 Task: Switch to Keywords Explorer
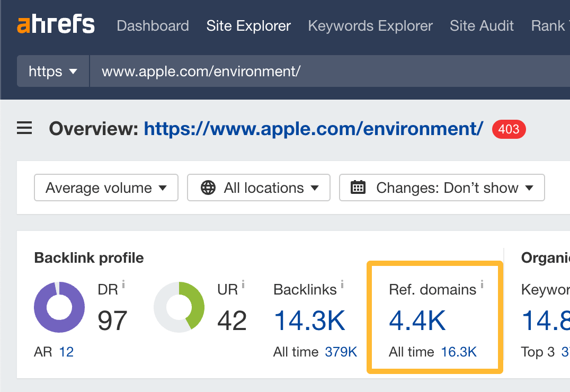click(x=370, y=25)
